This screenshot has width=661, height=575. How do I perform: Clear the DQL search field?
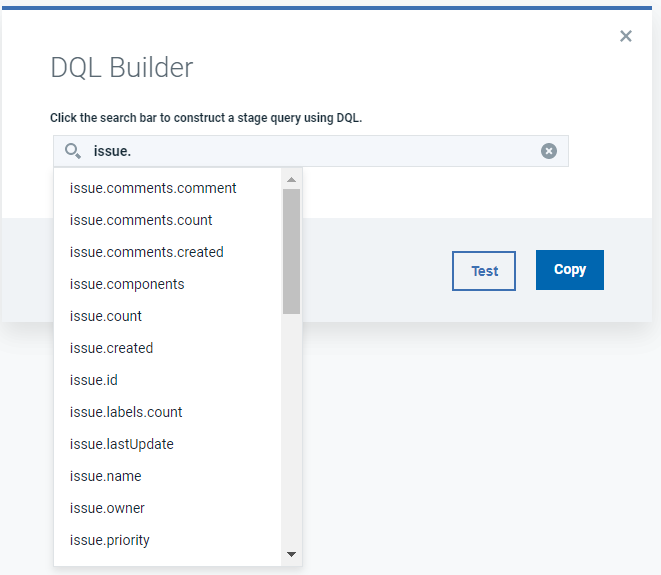pyautogui.click(x=549, y=151)
